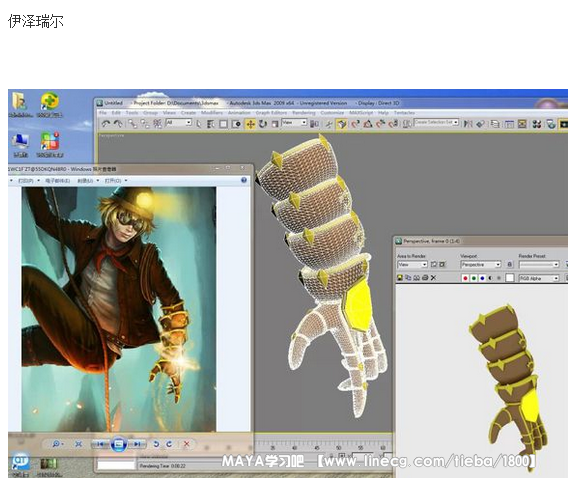Open 刻录(U) dropdown in Photo Viewer
Viewport: 573px width, 478px height.
pos(88,181)
